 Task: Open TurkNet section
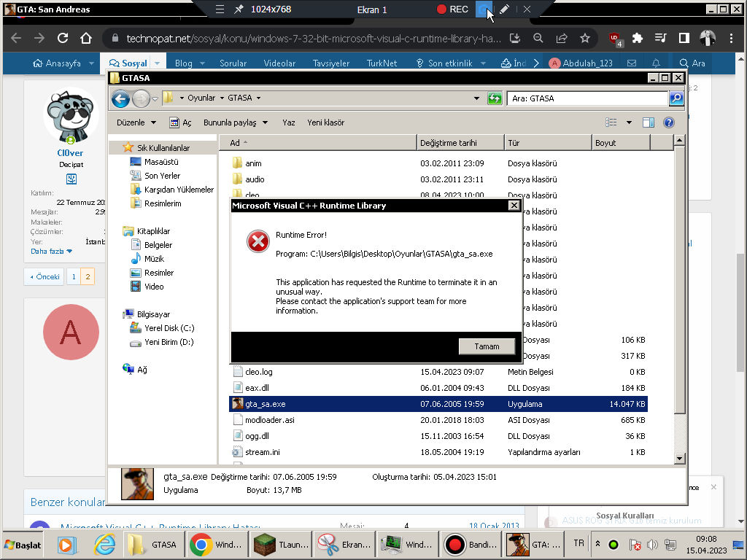tap(382, 63)
